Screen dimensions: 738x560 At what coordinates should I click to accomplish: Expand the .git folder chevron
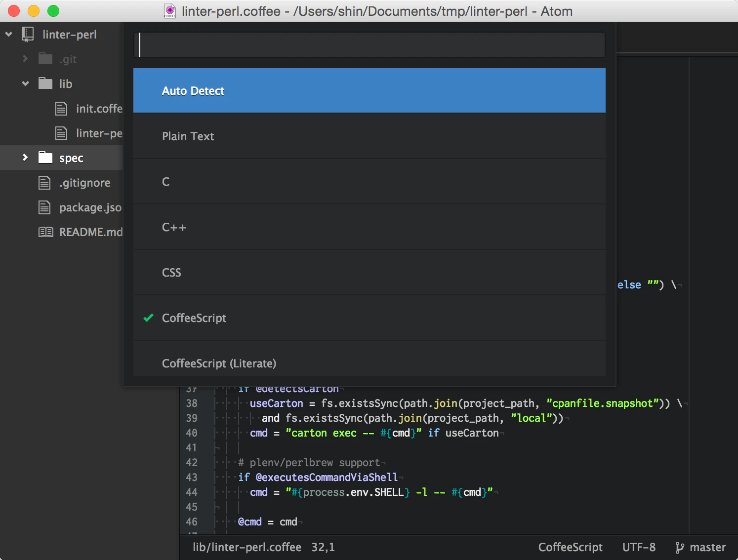pyautogui.click(x=25, y=59)
